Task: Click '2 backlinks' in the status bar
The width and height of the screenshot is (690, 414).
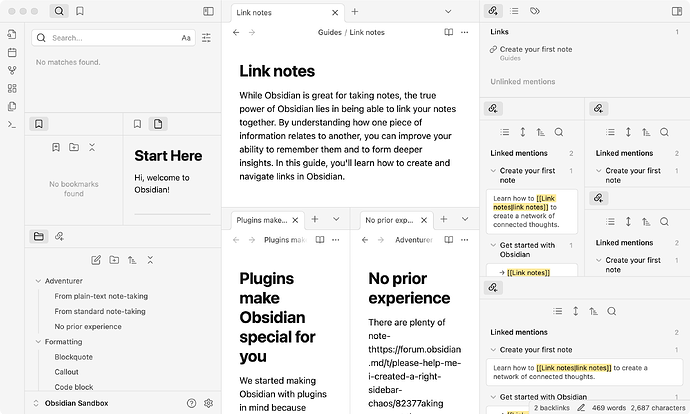Action: [x=552, y=408]
